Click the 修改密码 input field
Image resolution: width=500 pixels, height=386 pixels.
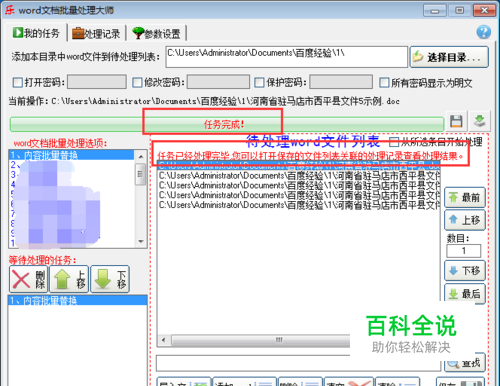[218, 82]
